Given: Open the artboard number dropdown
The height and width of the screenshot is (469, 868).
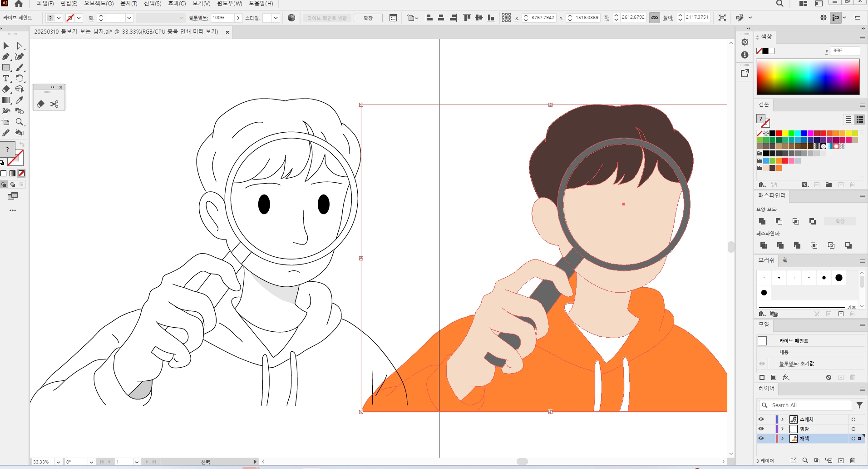Looking at the screenshot, I should tap(137, 462).
